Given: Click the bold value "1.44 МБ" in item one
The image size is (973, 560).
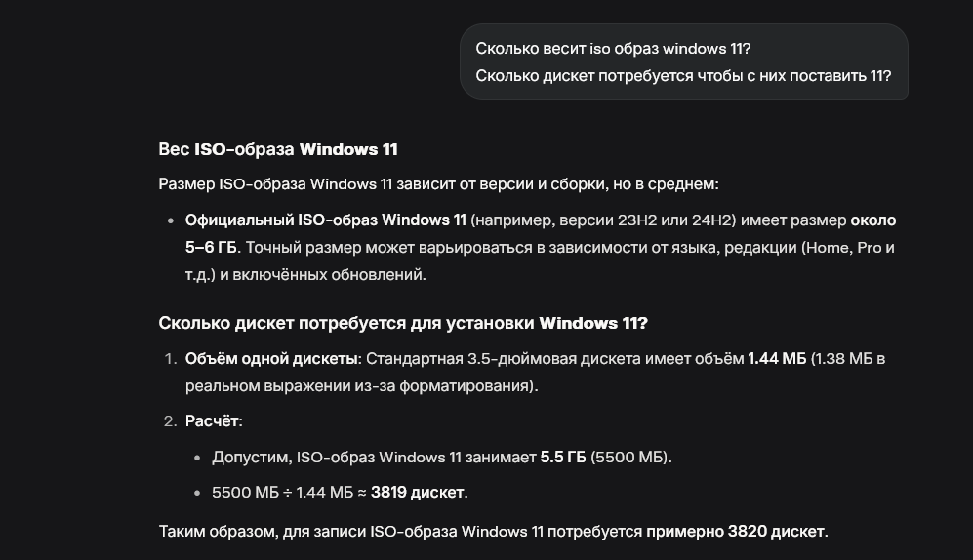Looking at the screenshot, I should tap(777, 359).
